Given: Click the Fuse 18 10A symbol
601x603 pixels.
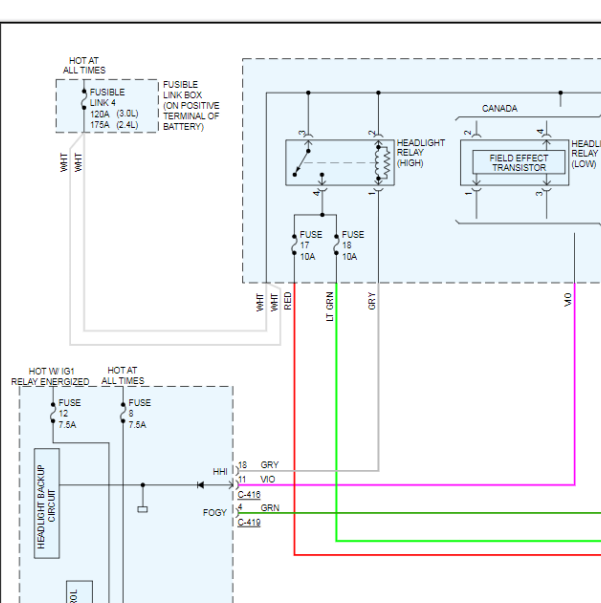Looking at the screenshot, I should (x=337, y=245).
